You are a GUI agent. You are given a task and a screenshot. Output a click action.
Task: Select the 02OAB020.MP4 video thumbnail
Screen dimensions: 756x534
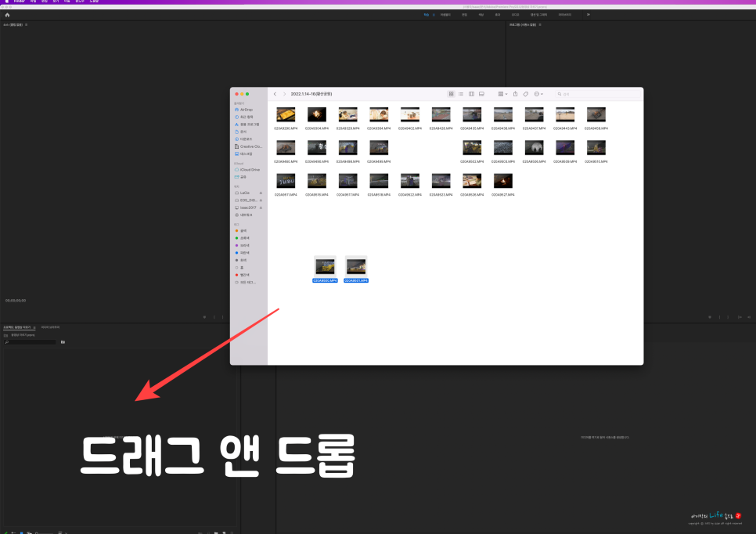point(325,265)
